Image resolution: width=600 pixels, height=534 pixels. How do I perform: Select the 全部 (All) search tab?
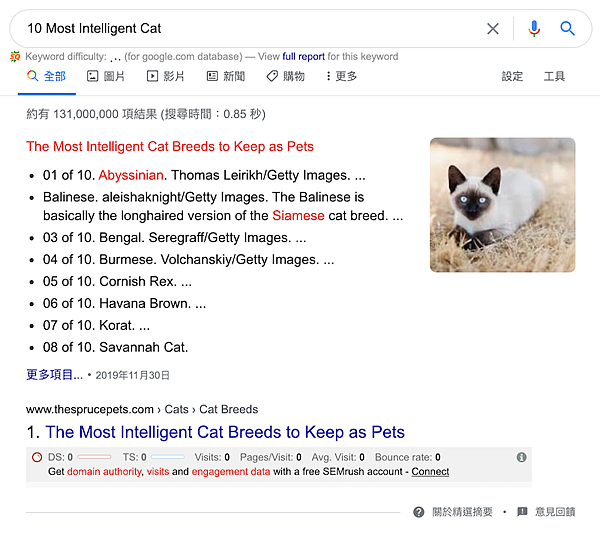click(46, 76)
